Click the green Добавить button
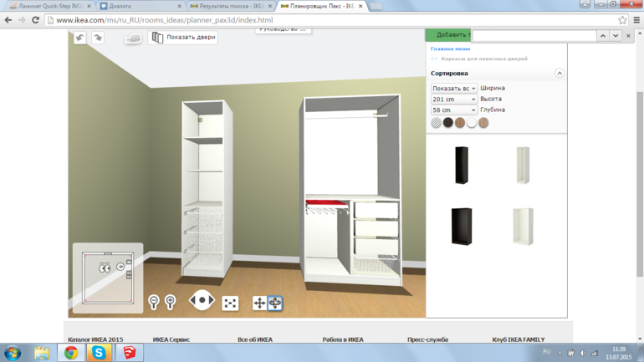Screen dimensions: 644x362 [450, 35]
